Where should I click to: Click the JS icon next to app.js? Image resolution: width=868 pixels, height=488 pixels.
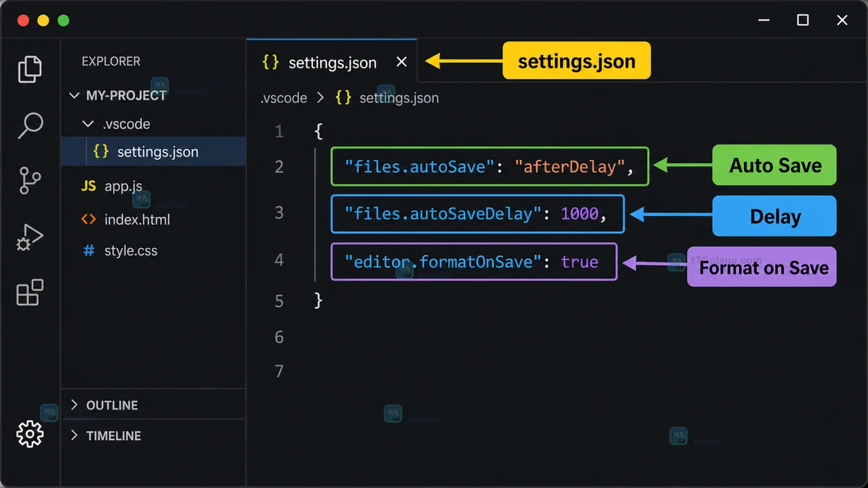89,186
